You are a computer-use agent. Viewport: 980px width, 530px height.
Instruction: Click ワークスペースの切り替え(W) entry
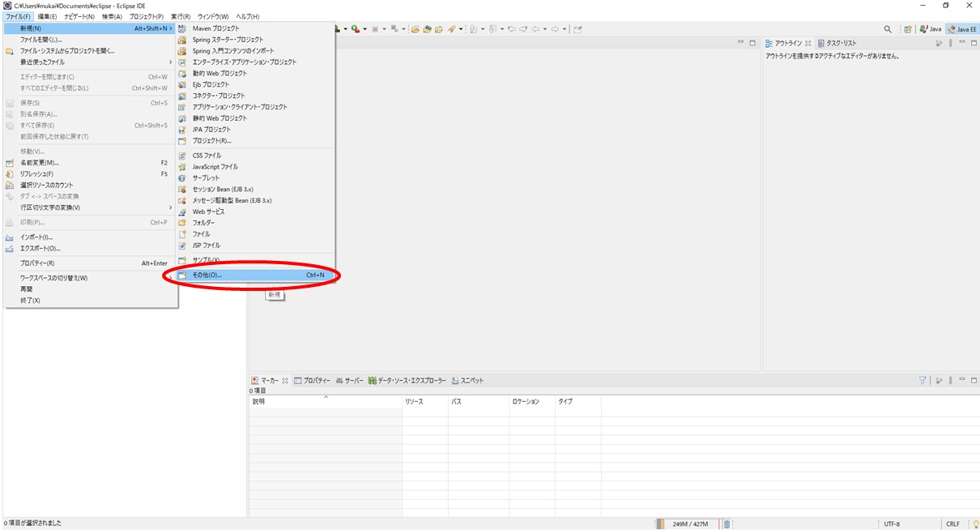click(x=89, y=278)
